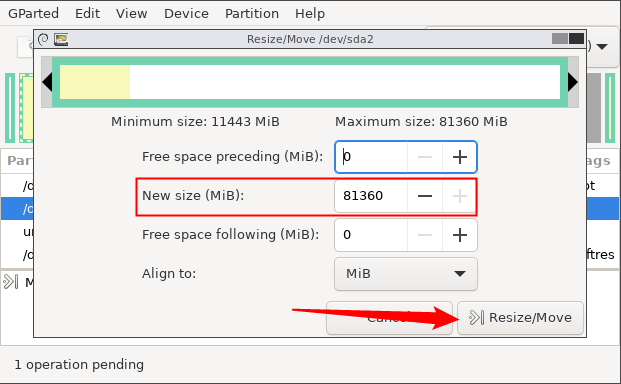
Task: Click the 'Minimum size: 11443 MiB' label
Action: [195, 122]
